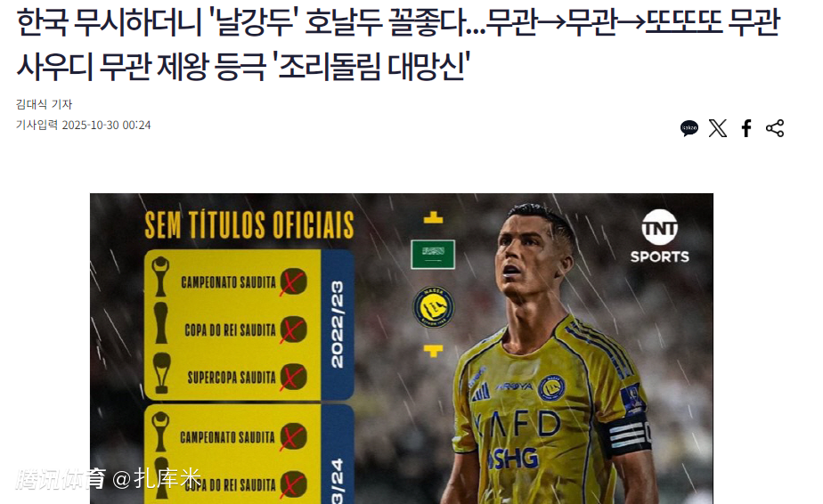The image size is (823, 504).
Task: Select the 2022/23 season label
Action: (337, 324)
